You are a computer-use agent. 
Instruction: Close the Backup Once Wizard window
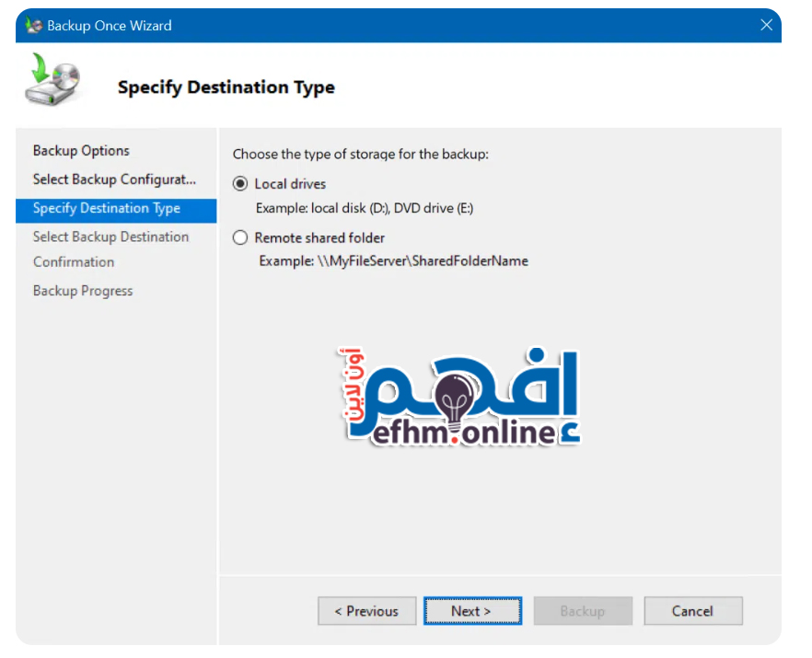tap(766, 26)
